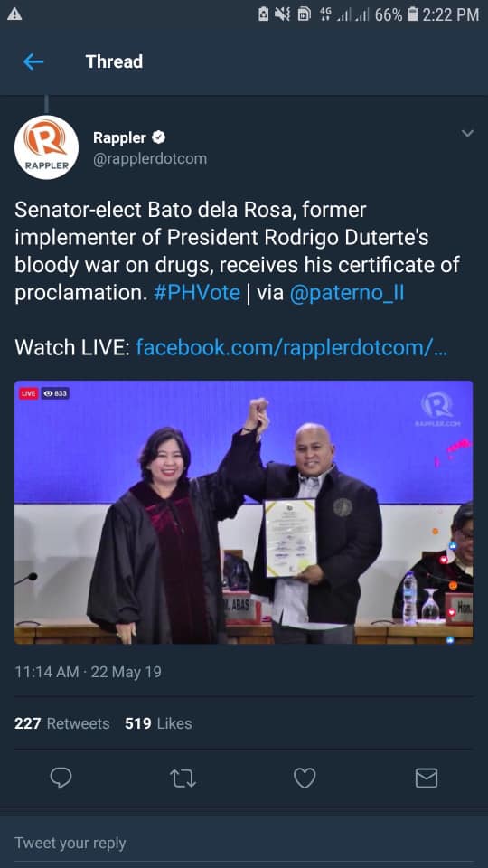Viewport: 488px width, 868px height.
Task: Open the @paterno_II mention link
Action: [x=347, y=293]
